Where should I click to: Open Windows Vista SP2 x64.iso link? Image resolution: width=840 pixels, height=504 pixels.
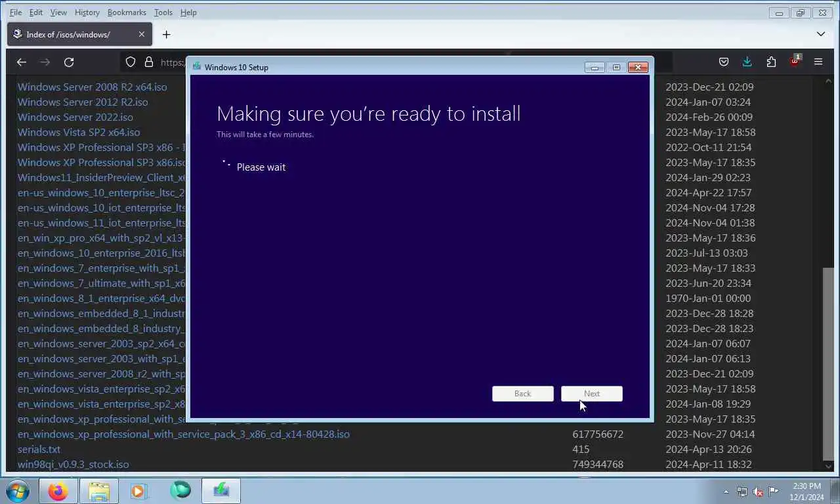[x=79, y=132]
